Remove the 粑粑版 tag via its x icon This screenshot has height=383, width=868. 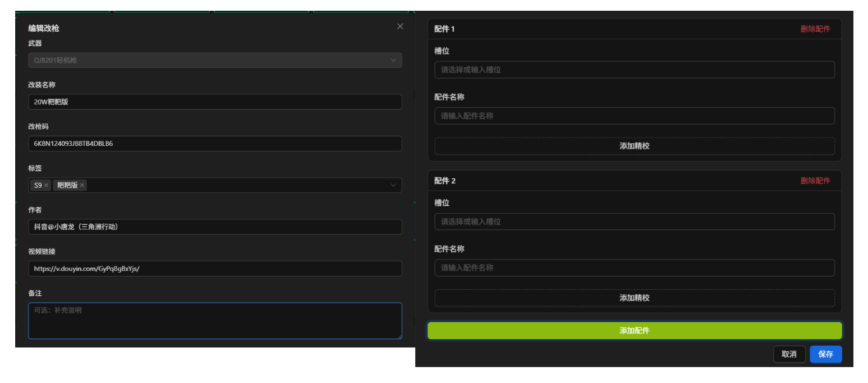[82, 185]
